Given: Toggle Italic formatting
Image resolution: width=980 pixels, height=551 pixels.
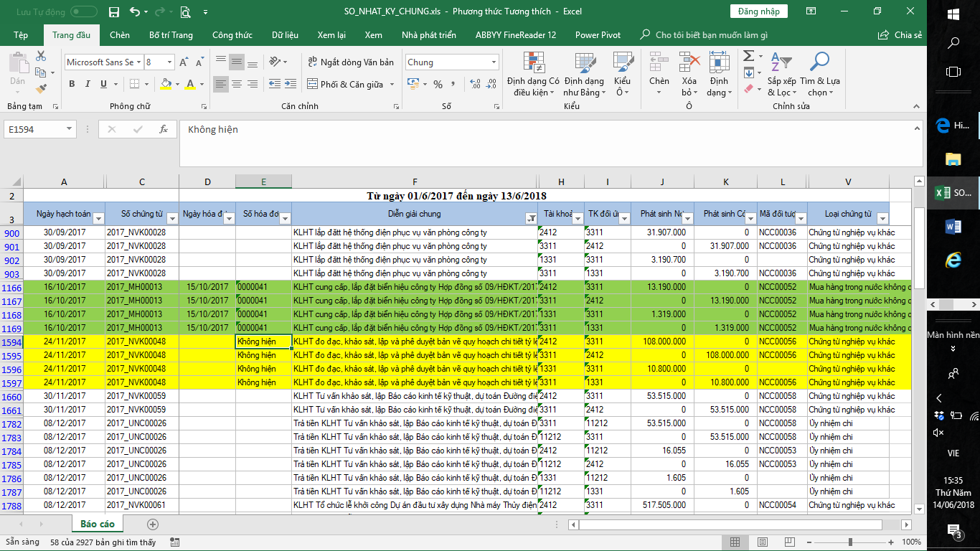Looking at the screenshot, I should coord(88,84).
